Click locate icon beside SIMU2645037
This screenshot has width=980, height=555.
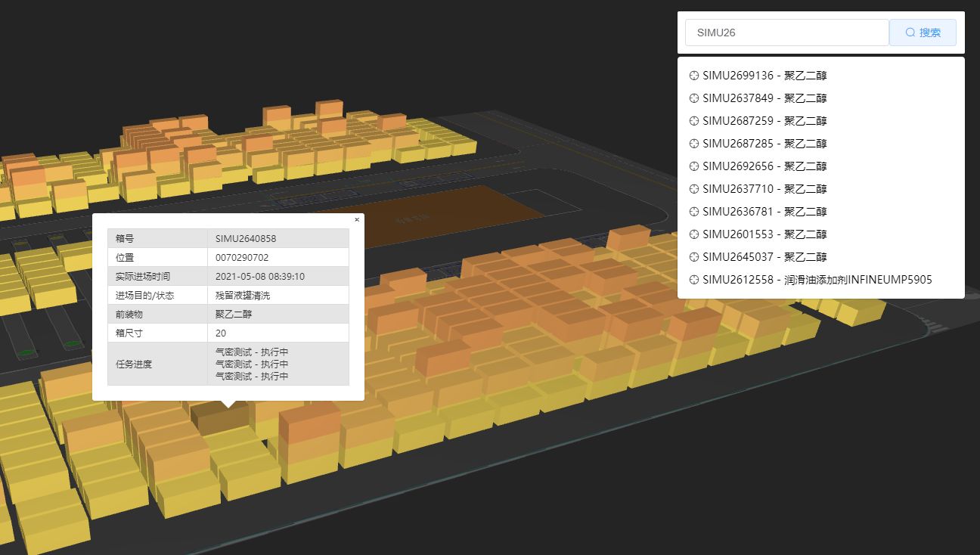coord(694,257)
